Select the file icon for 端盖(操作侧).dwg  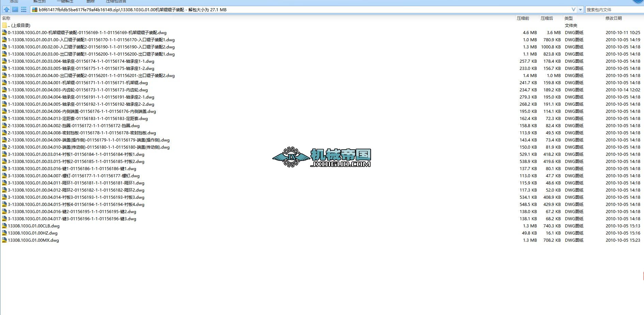pyautogui.click(x=4, y=140)
